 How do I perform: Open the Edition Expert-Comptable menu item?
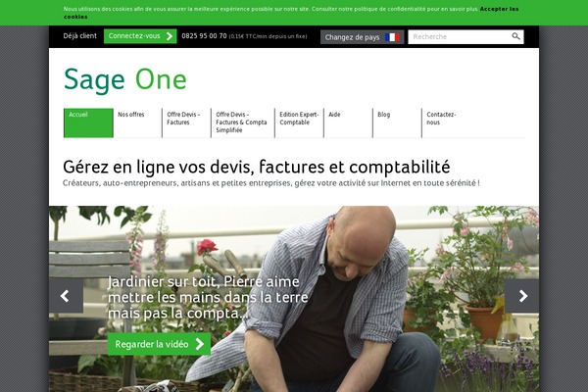click(299, 122)
